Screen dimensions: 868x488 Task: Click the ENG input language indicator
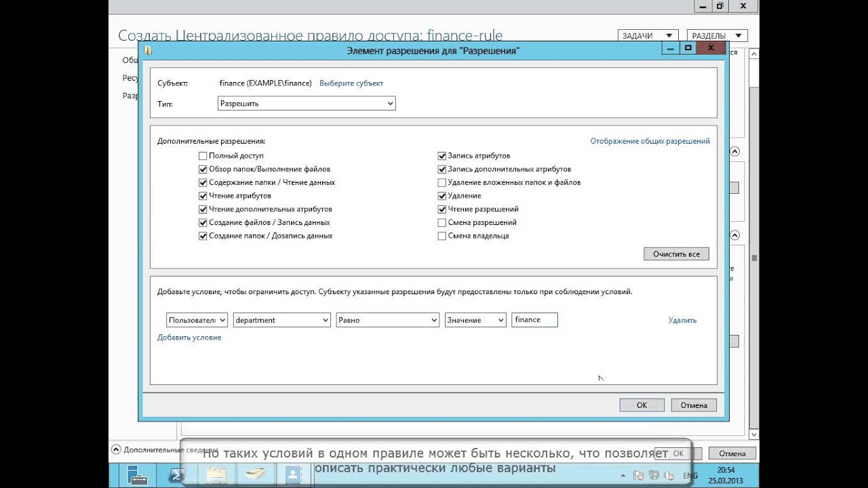click(x=690, y=476)
